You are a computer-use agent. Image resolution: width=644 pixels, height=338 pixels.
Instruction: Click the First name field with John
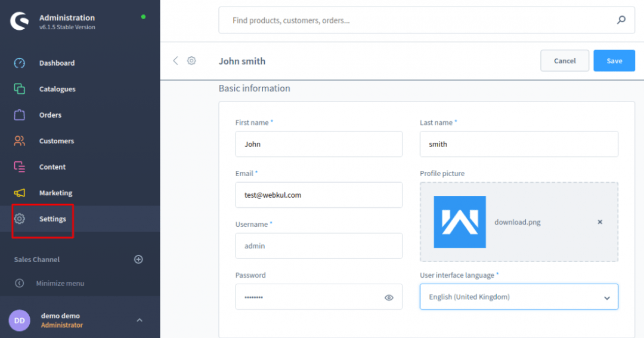point(318,144)
